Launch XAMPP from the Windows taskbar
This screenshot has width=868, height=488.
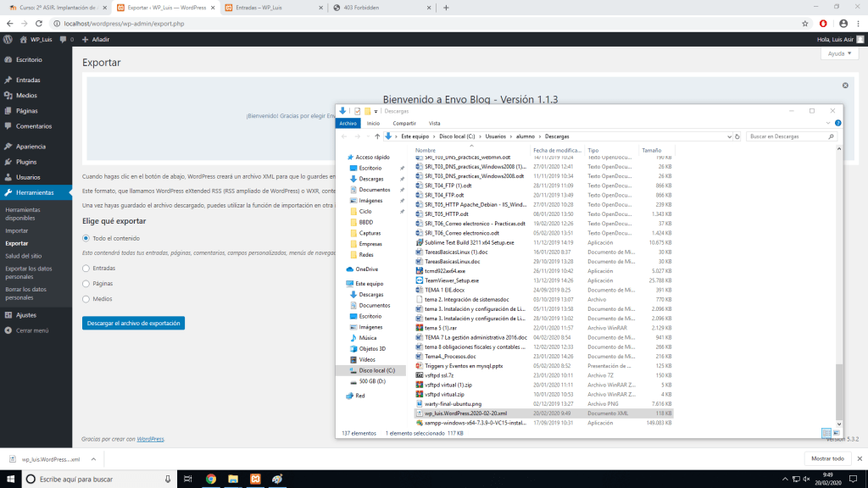pos(255,479)
